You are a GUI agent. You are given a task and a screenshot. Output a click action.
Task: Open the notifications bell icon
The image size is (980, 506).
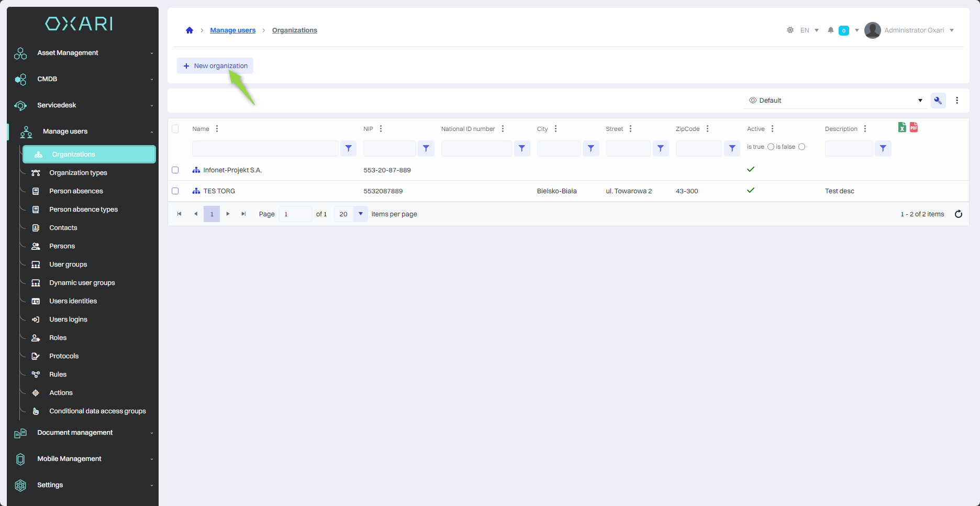point(830,30)
